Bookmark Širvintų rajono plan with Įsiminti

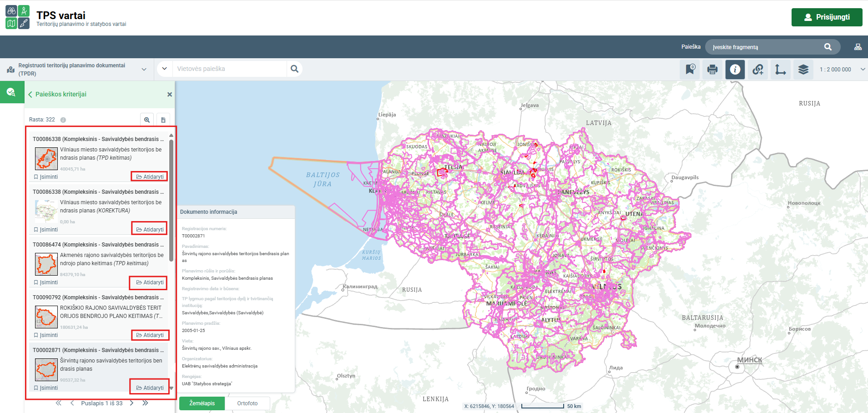(x=46, y=388)
